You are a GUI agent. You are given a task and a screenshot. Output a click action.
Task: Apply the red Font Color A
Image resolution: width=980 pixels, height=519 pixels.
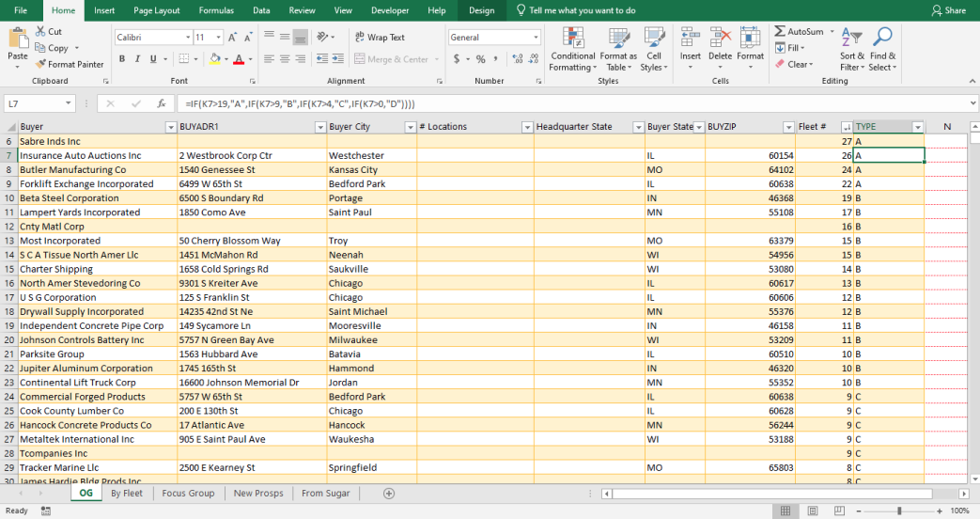tap(238, 59)
